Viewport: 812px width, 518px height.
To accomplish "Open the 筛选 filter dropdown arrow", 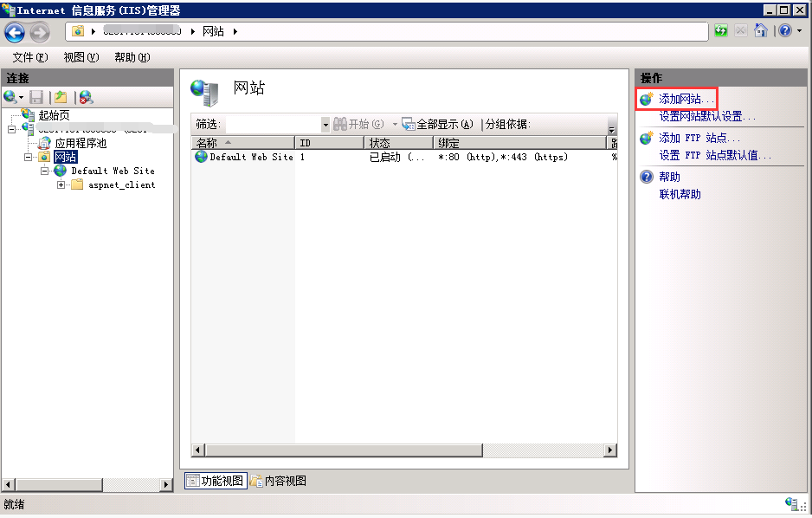I will 325,125.
